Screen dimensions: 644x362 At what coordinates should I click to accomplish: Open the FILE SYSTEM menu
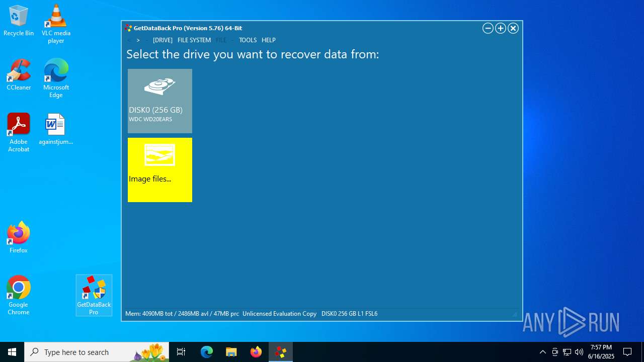[x=194, y=40]
